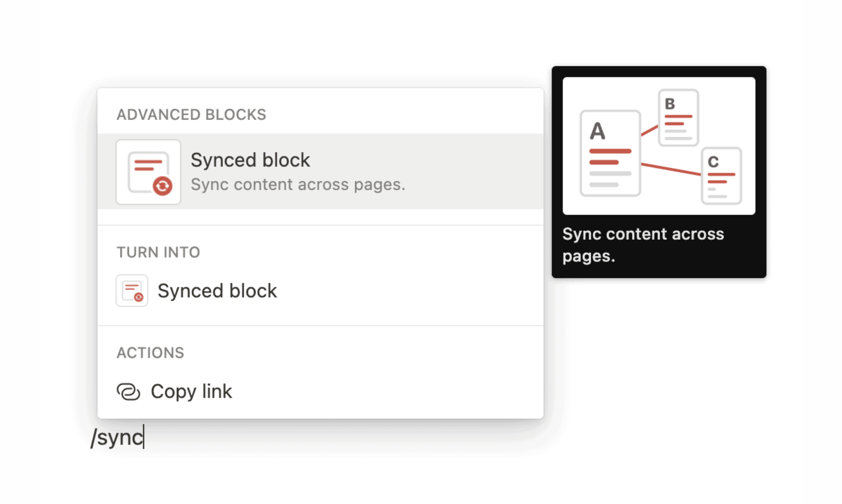842x504 pixels.
Task: Click page B in the preview illustration
Action: [x=678, y=117]
